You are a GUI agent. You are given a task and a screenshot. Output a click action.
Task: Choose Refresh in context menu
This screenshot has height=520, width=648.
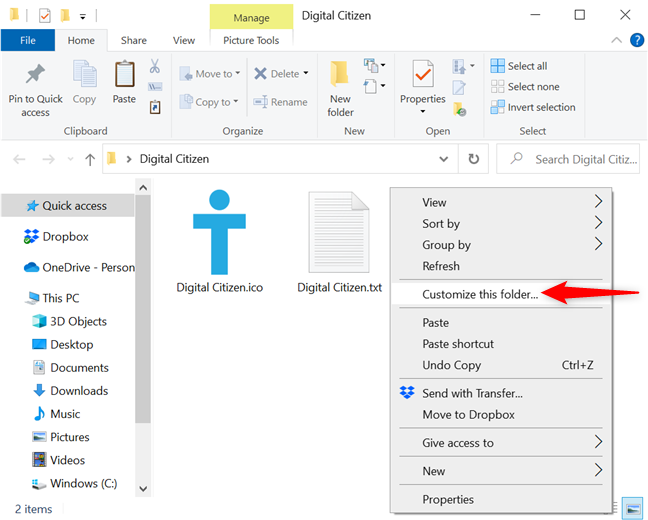point(500,266)
